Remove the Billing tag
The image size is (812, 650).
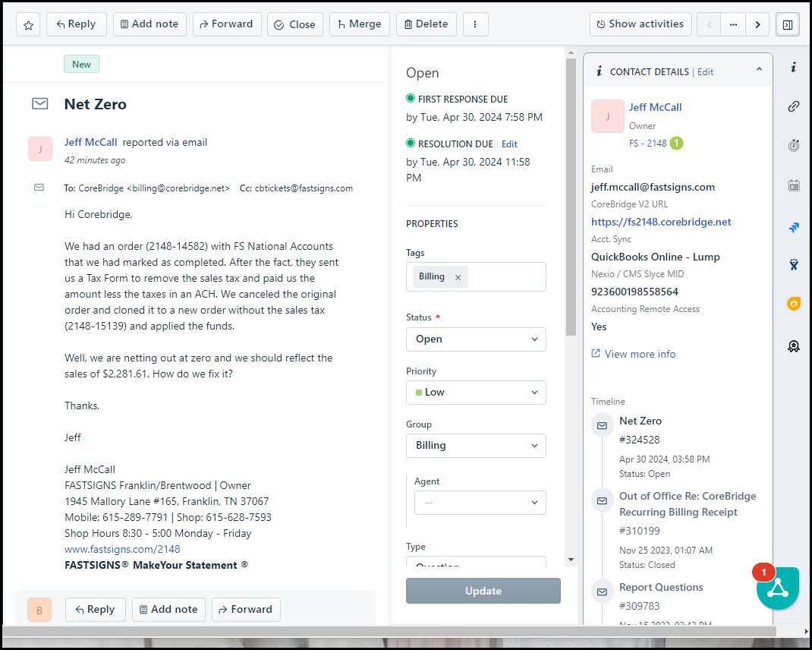pos(458,277)
